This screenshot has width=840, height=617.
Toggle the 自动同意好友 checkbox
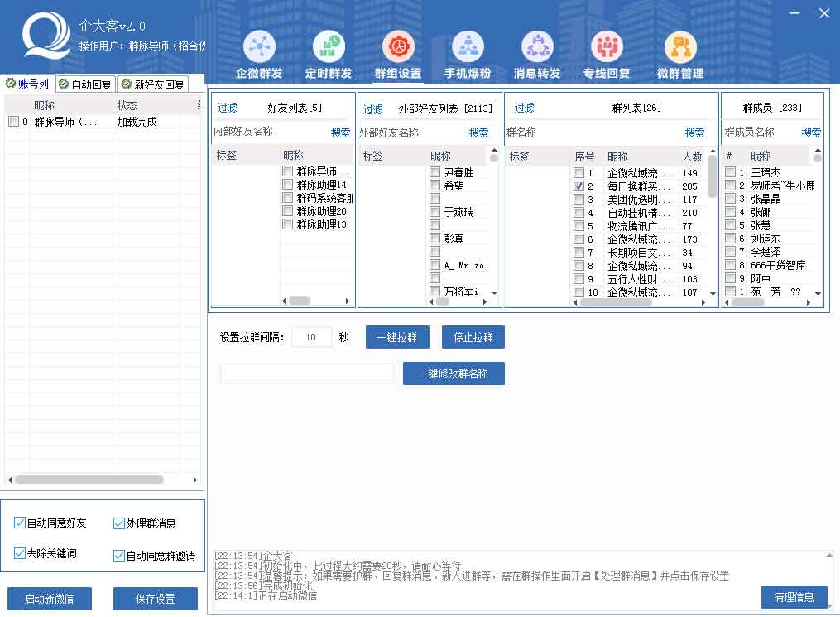click(20, 523)
